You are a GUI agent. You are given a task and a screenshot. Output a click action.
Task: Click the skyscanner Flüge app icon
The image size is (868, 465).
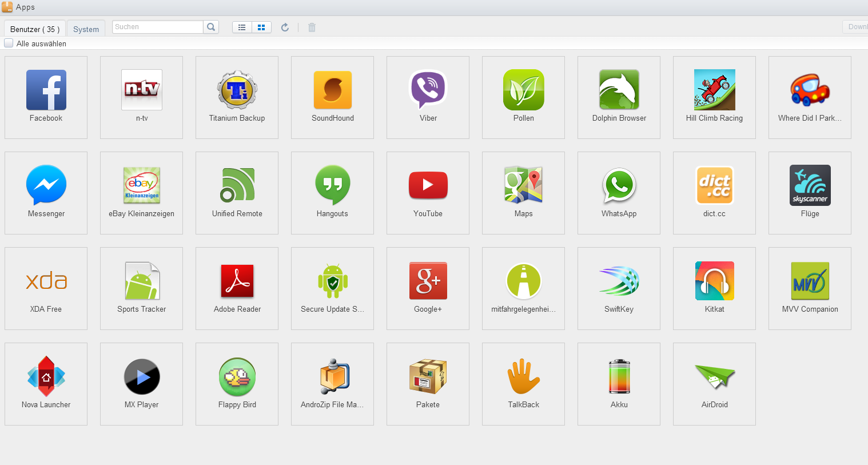coord(810,186)
